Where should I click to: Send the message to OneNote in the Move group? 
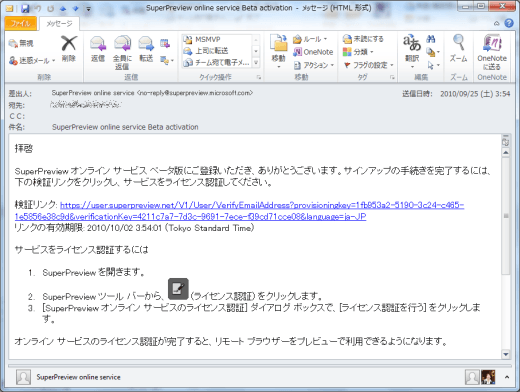click(313, 52)
